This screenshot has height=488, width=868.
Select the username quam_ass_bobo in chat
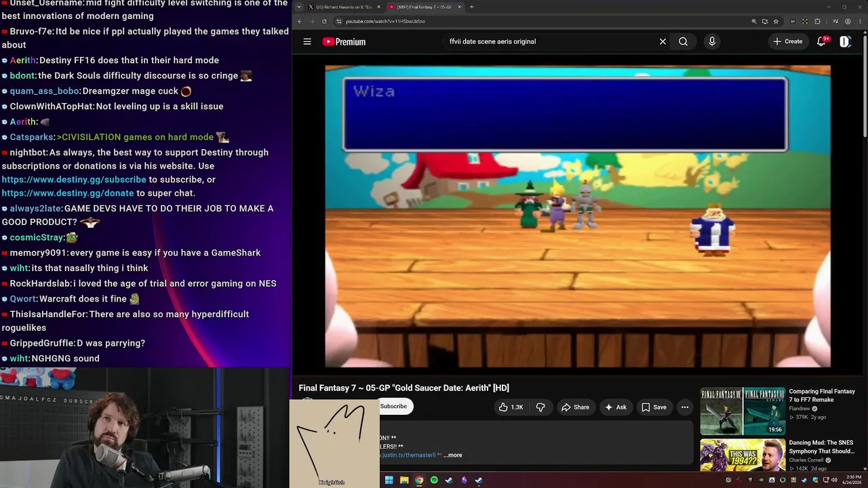tap(44, 91)
